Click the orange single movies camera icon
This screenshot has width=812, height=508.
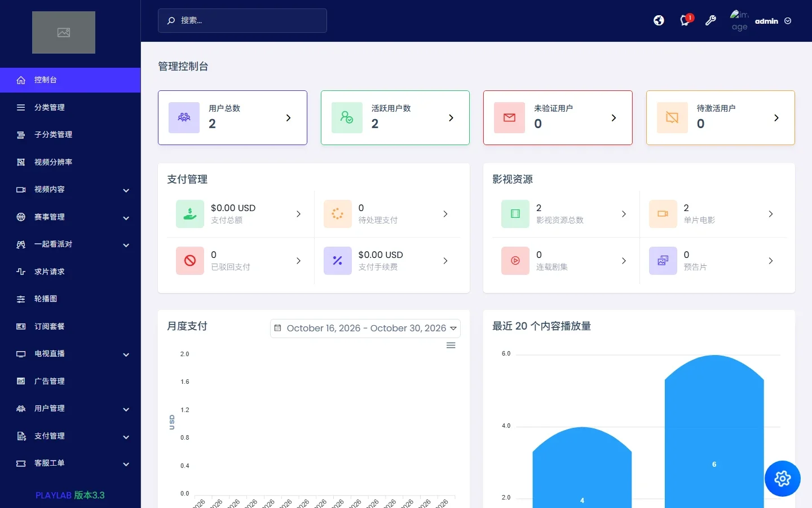(x=663, y=214)
